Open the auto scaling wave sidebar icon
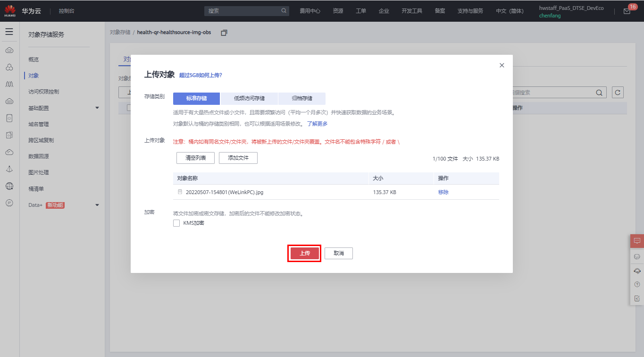This screenshot has height=357, width=644. point(9,84)
